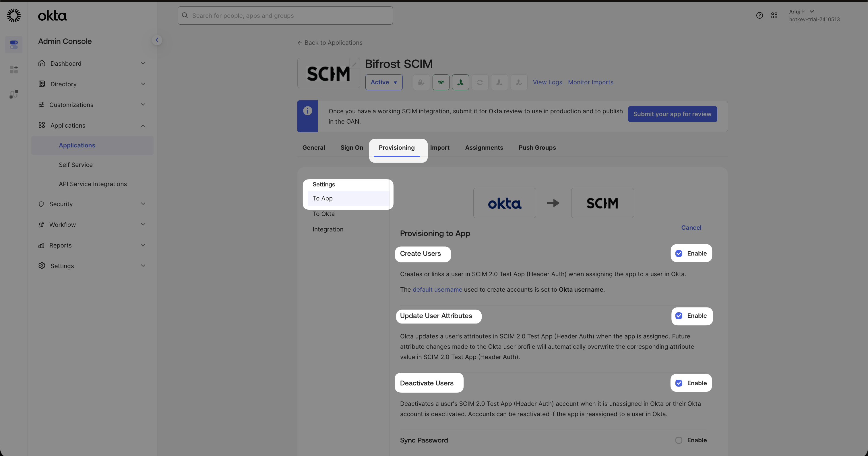Uncheck Enable for Update User Attributes
This screenshot has height=456, width=868.
[679, 316]
